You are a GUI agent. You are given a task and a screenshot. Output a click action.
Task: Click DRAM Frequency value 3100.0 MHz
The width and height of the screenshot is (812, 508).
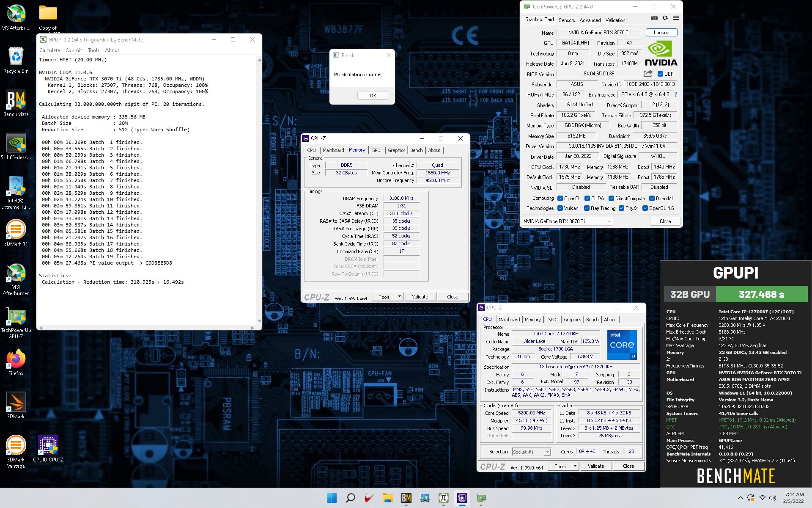point(401,198)
